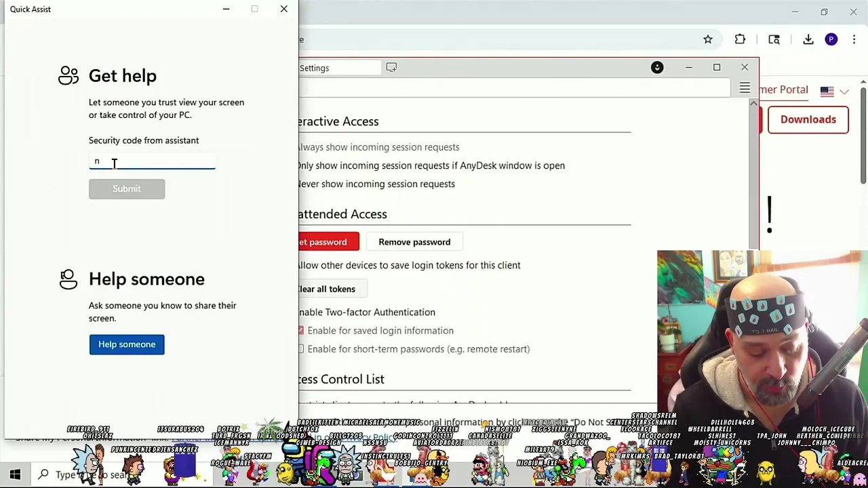Expand language chevron next to flag
The width and height of the screenshot is (868, 488).
[x=844, y=91]
